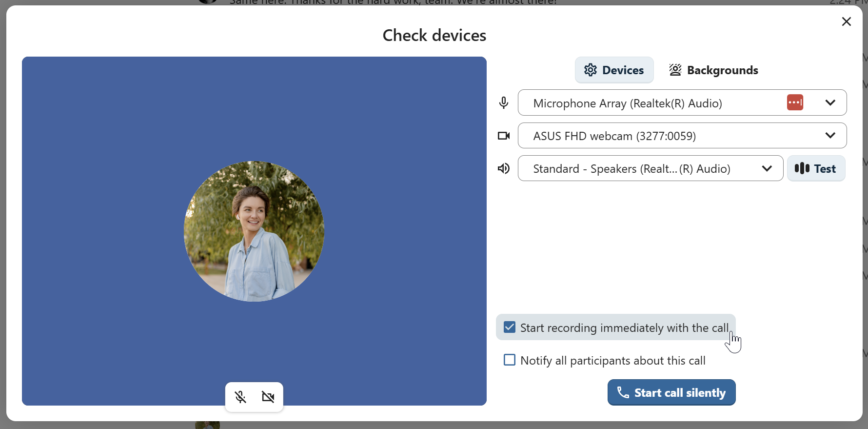Select the Devices tab
868x429 pixels.
click(x=614, y=70)
